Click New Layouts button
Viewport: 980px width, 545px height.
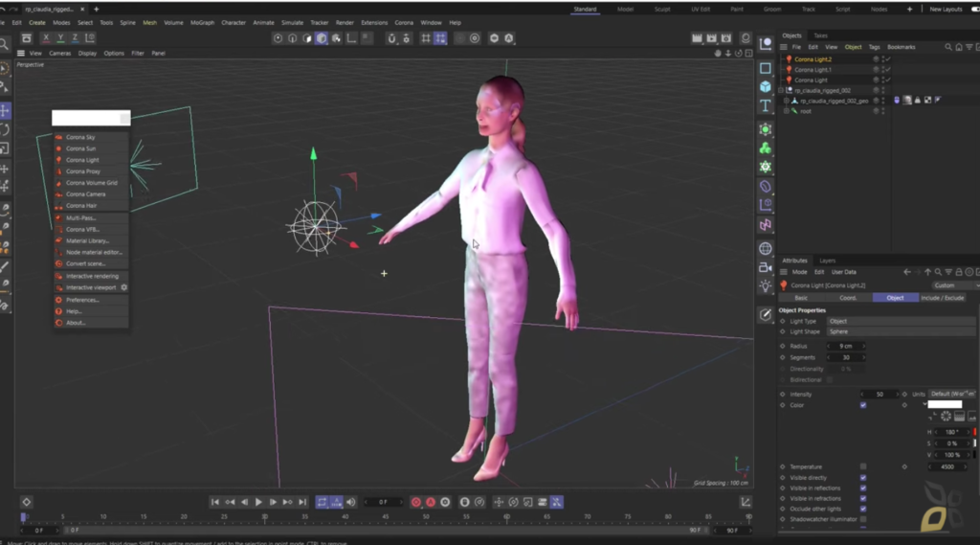pyautogui.click(x=946, y=10)
